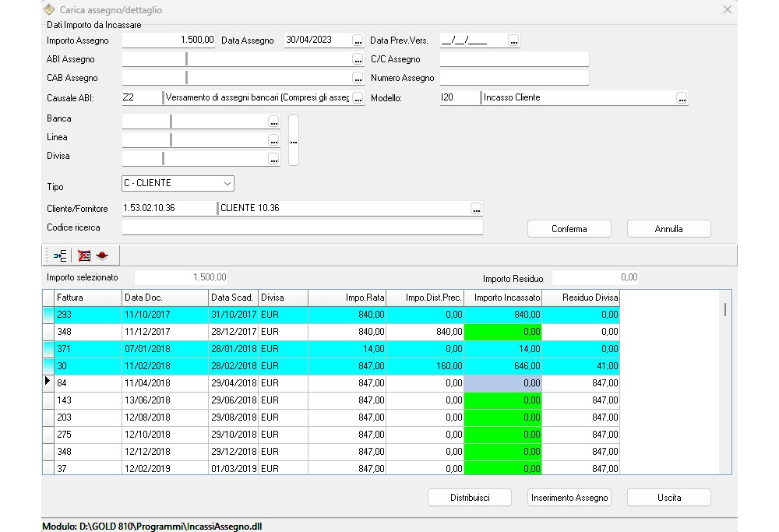The width and height of the screenshot is (779, 532).
Task: Open lookup button for Modello field
Action: click(682, 98)
